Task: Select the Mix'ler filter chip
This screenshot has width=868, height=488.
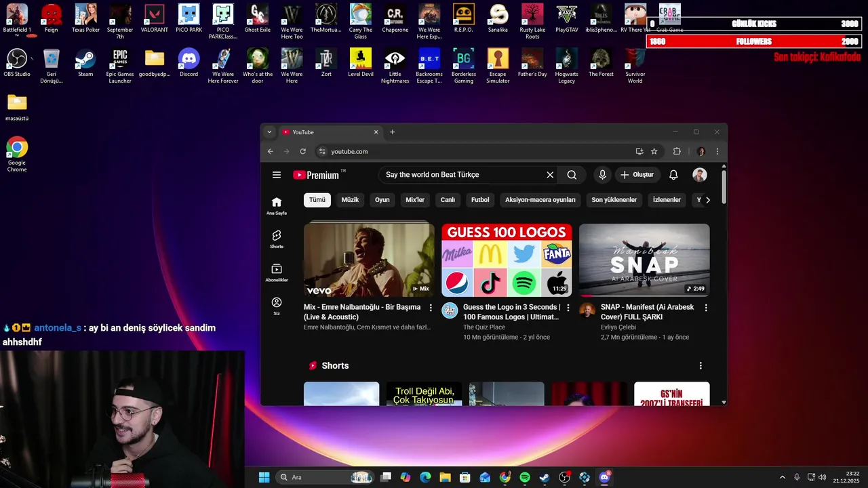Action: pyautogui.click(x=415, y=200)
